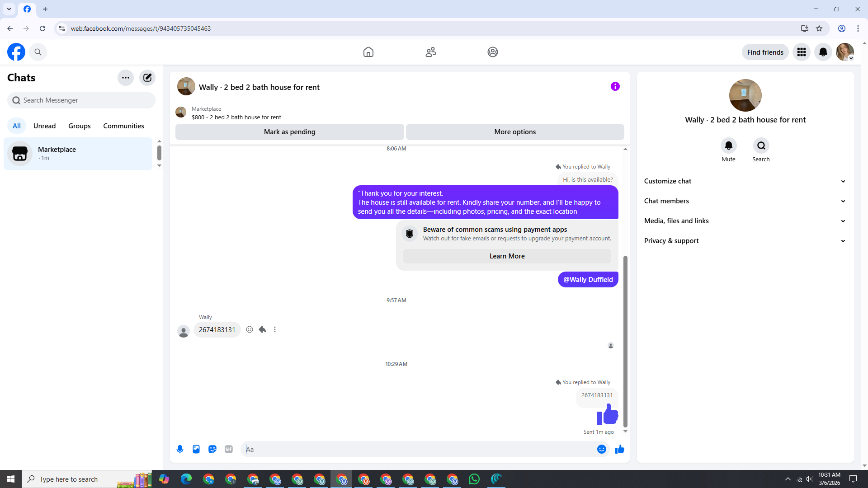
Task: Open the sticker picker icon
Action: click(212, 449)
